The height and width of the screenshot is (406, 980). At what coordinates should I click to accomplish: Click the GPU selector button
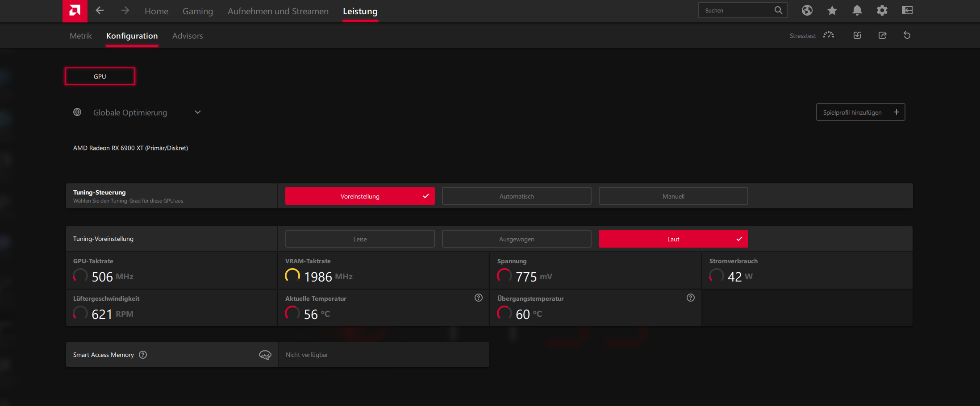(100, 76)
